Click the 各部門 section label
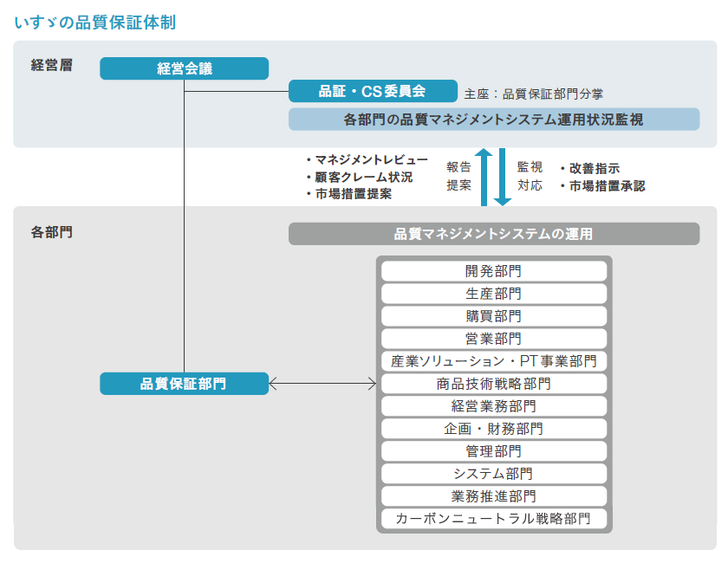 pyautogui.click(x=51, y=232)
